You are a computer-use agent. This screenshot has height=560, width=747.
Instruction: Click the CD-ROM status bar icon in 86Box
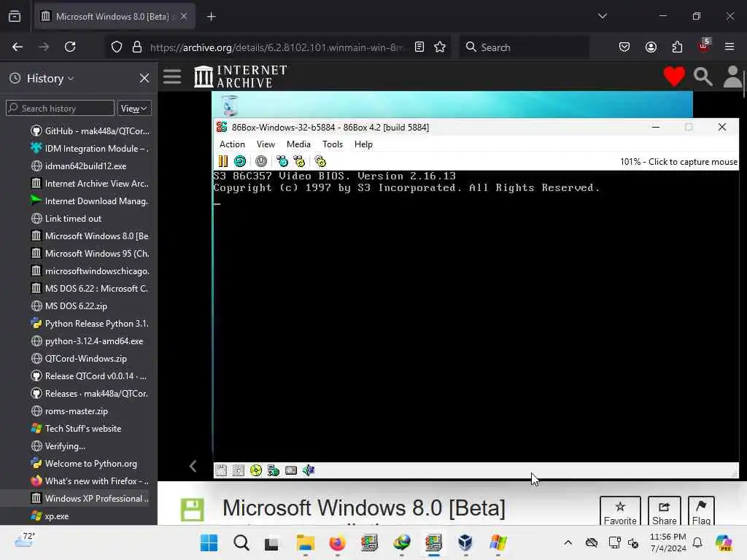click(x=256, y=470)
